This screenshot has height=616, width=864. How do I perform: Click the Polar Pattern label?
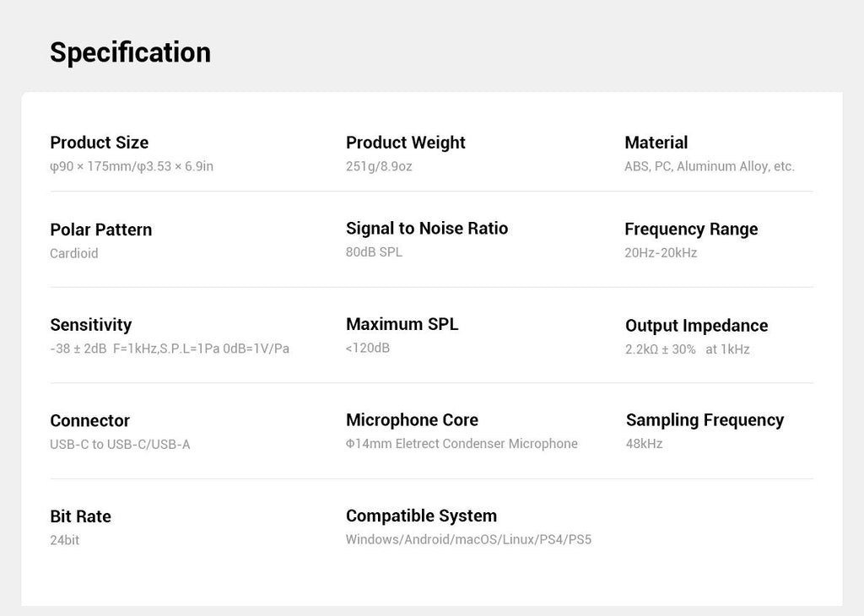(101, 230)
